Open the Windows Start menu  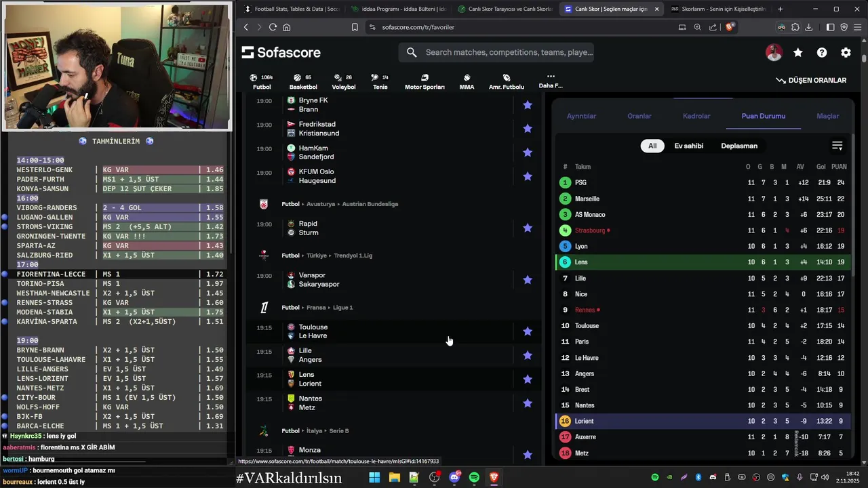(x=374, y=478)
